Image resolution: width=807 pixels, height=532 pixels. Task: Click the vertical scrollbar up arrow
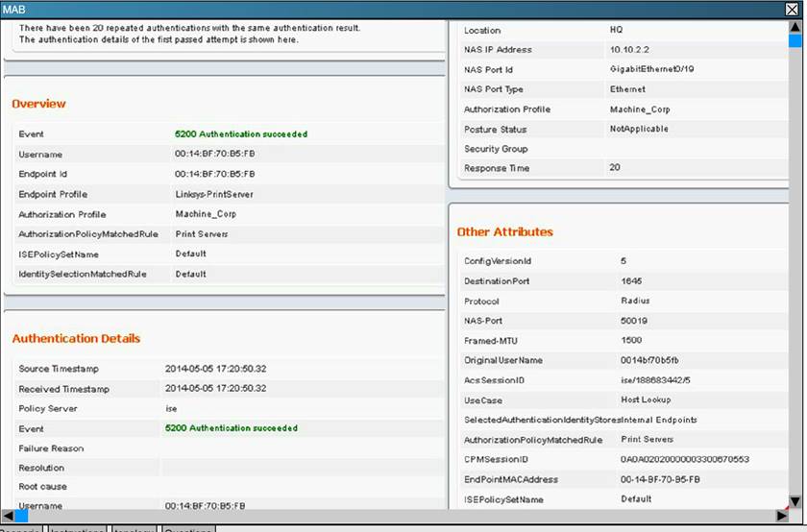click(x=795, y=26)
